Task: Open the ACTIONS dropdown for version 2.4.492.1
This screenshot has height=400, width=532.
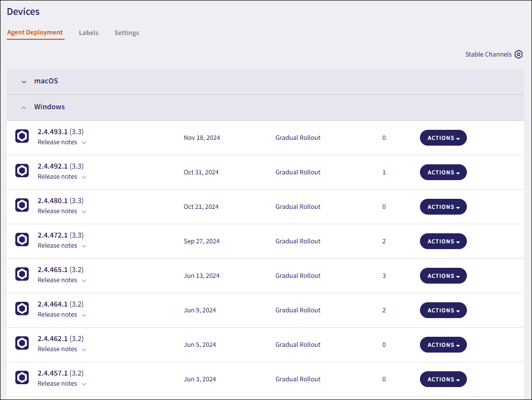Action: coord(443,172)
